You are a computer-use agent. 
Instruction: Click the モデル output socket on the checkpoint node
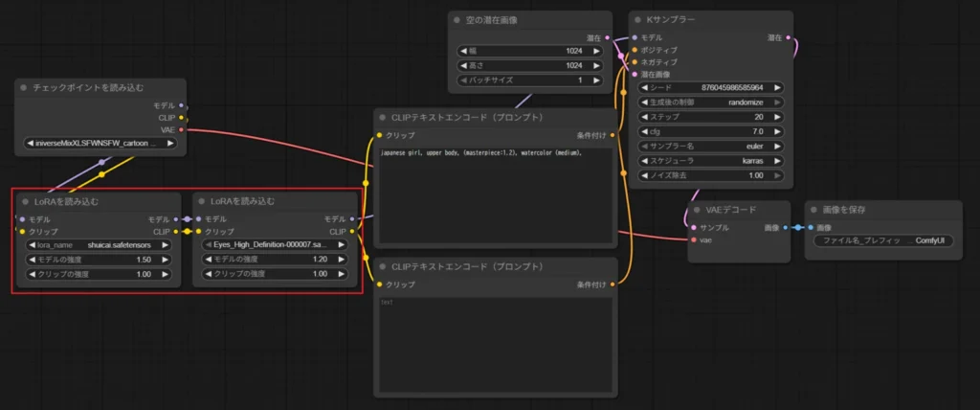181,105
